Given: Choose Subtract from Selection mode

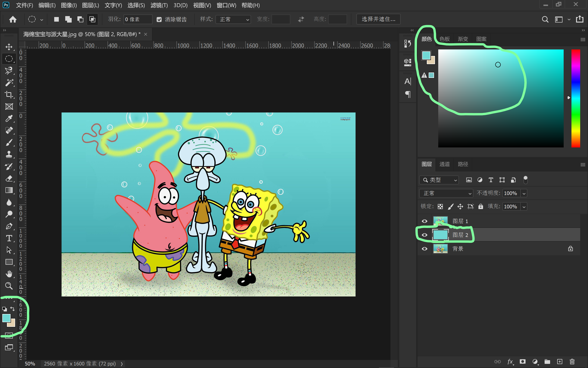Looking at the screenshot, I should 80,19.
